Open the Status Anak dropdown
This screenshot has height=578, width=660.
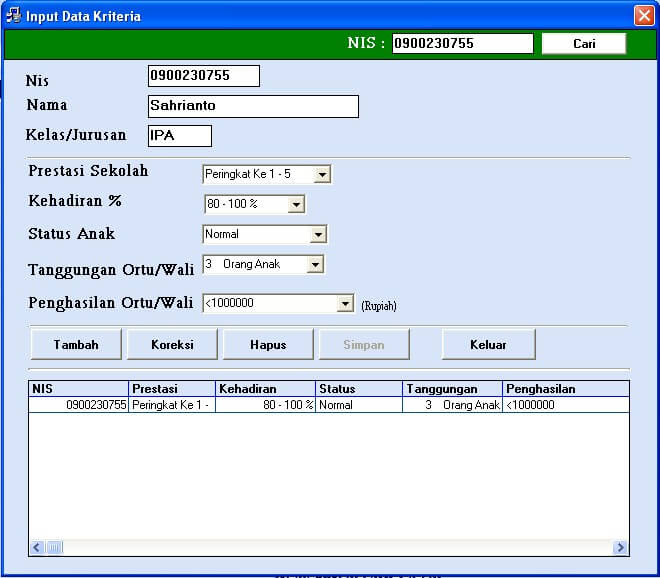tap(318, 234)
